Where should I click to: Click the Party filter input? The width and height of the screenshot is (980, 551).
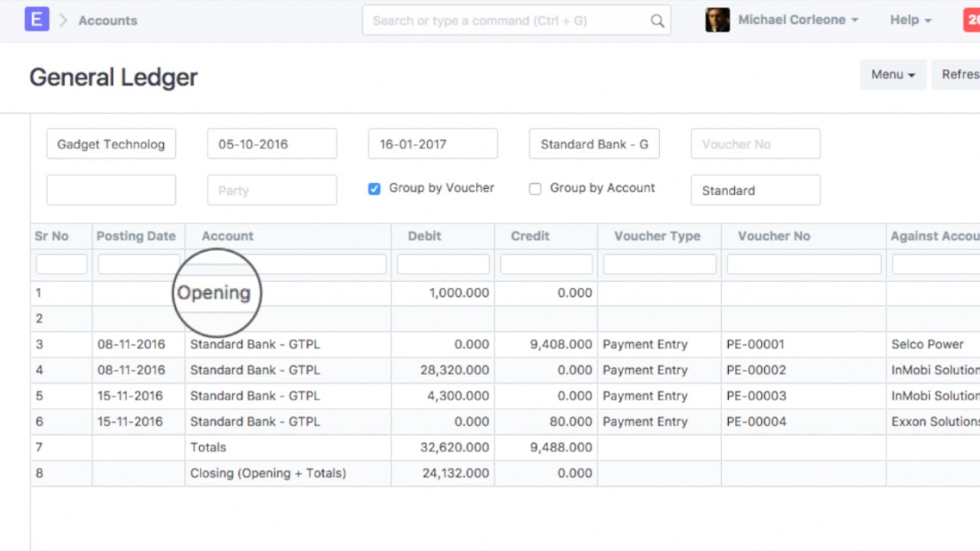(272, 191)
